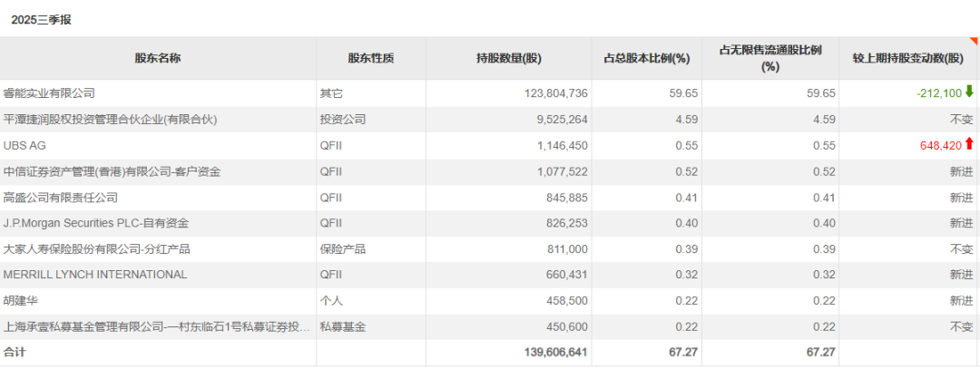This screenshot has height=369, width=980.
Task: Select MERRILL LYNCH INTERNATIONAL shareholder
Action: tap(95, 275)
